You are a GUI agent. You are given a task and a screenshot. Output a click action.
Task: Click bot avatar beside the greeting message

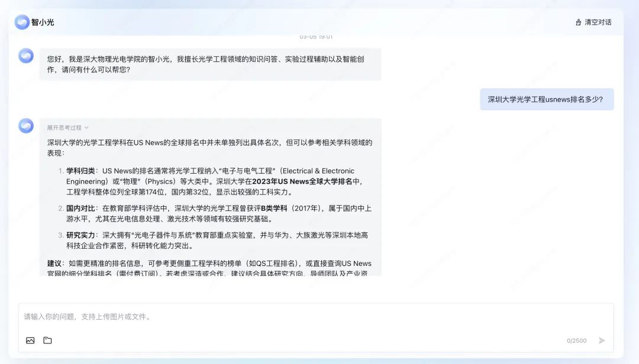[x=26, y=56]
